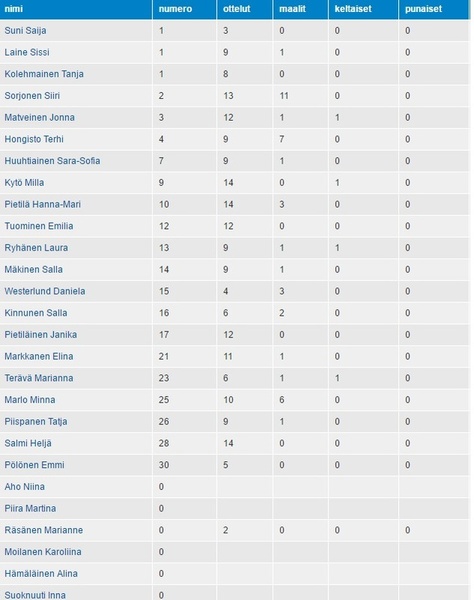Open Terävä Marianna player page

tap(39, 378)
